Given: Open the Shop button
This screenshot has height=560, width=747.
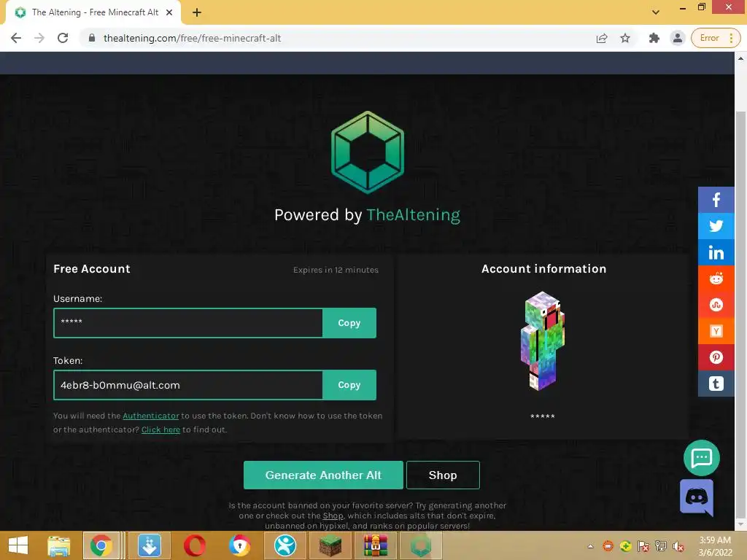Looking at the screenshot, I should tap(443, 475).
